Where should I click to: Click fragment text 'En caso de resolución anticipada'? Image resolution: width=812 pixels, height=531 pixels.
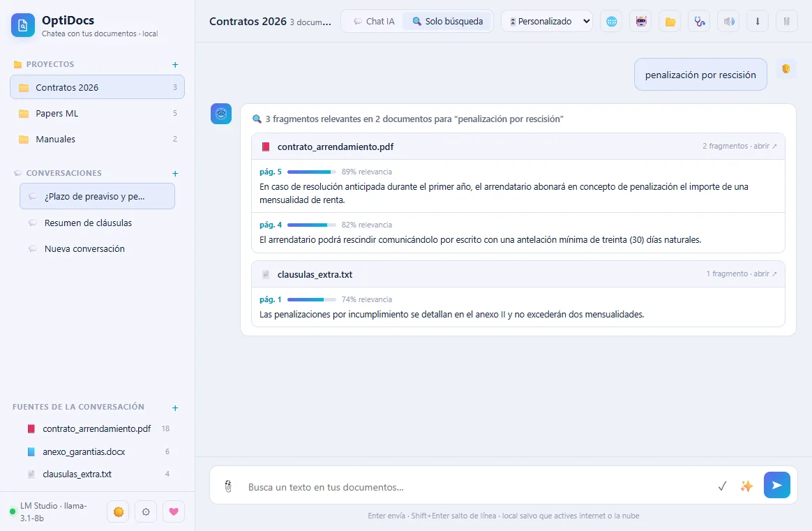pyautogui.click(x=504, y=193)
